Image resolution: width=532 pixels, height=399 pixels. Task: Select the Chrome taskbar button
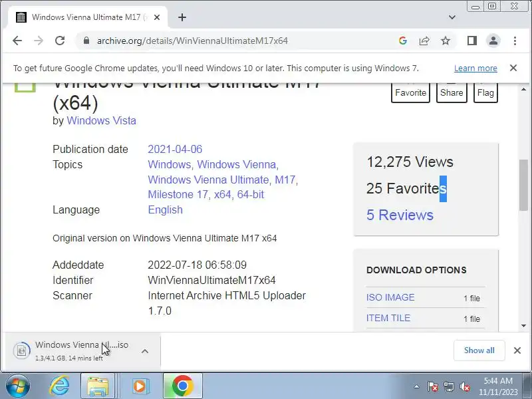(x=182, y=386)
